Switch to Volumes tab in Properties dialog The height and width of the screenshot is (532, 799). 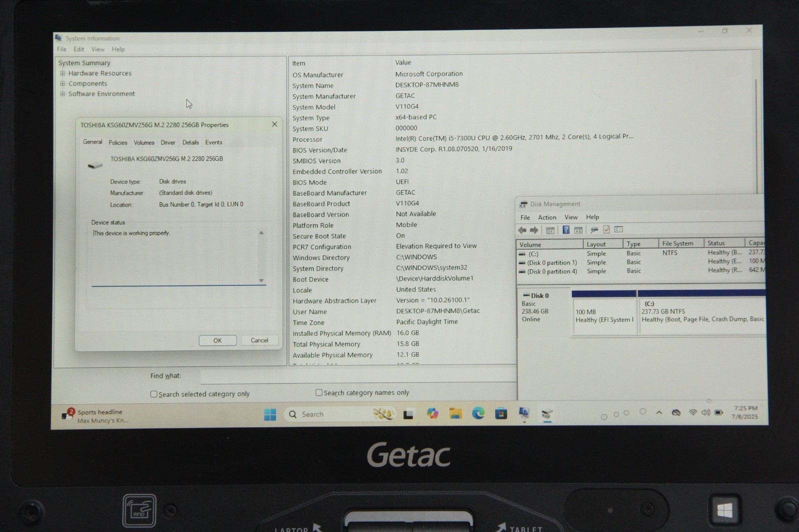(x=144, y=143)
